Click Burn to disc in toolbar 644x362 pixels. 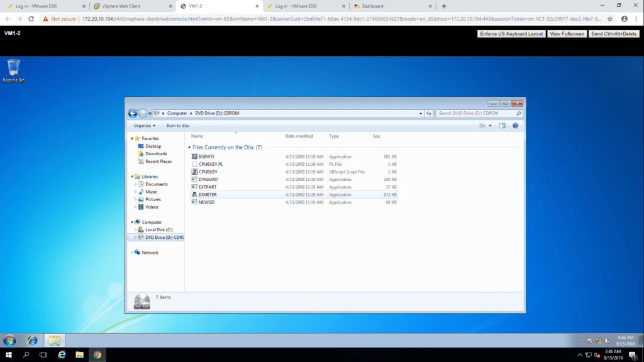tap(178, 126)
